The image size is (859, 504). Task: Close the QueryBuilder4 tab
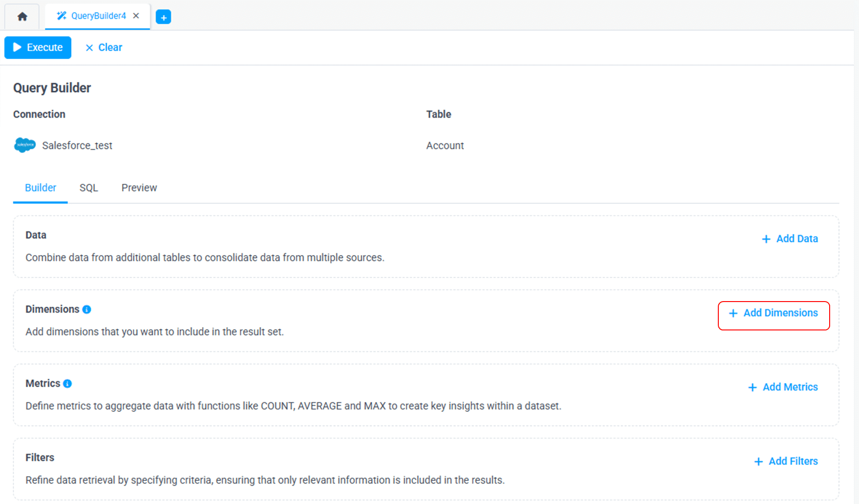(x=136, y=16)
